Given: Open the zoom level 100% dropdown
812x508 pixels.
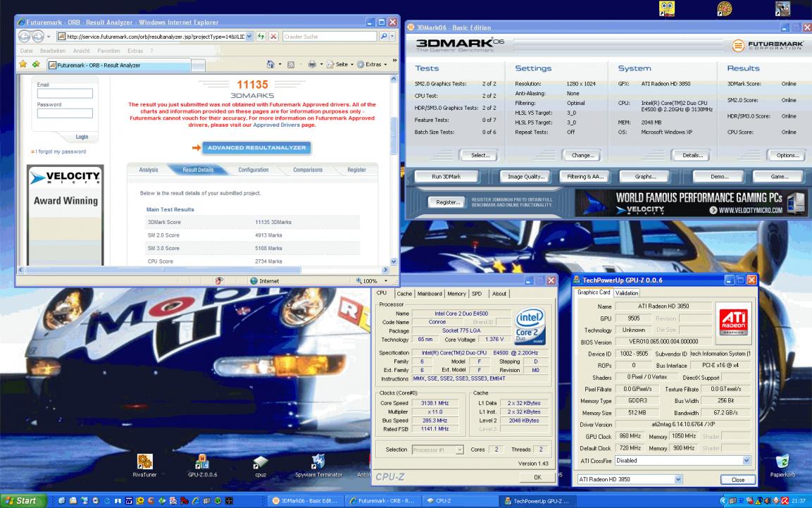Looking at the screenshot, I should click(x=386, y=280).
